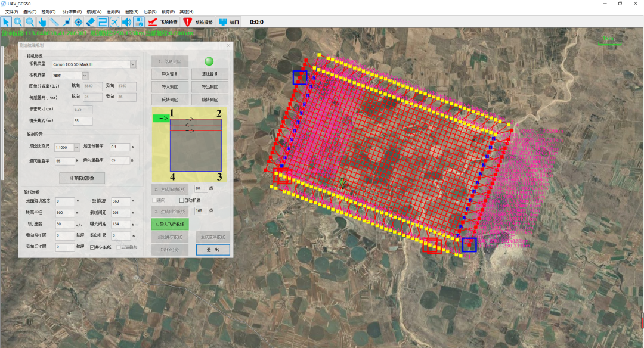
Task: Click the save floppy disk icon
Action: [x=139, y=22]
